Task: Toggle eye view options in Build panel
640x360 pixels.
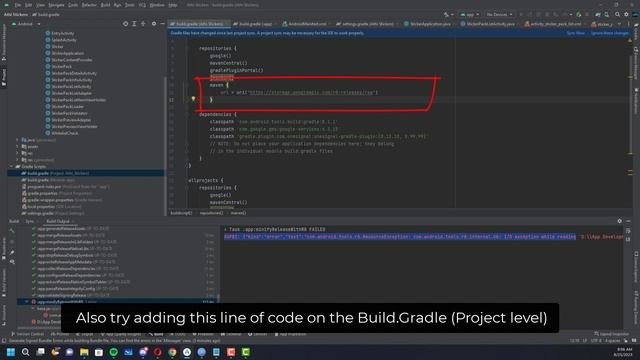Action: [x=12, y=262]
